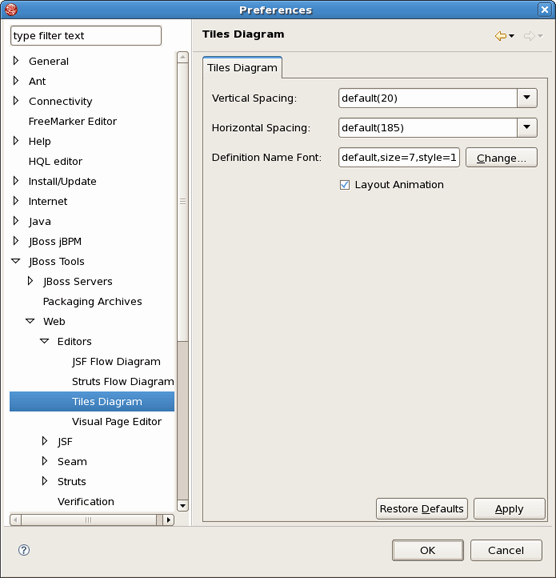
Task: Select the Tiles Diagram tab
Action: tap(242, 67)
